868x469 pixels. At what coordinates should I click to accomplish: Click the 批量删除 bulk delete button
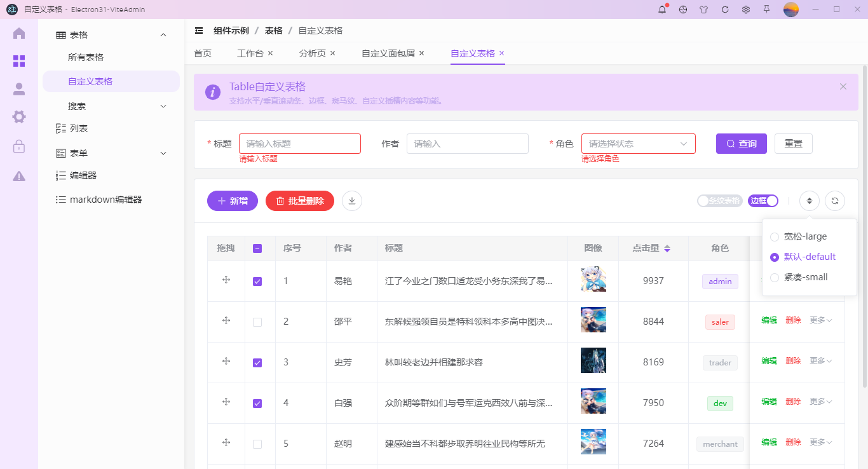[299, 200]
